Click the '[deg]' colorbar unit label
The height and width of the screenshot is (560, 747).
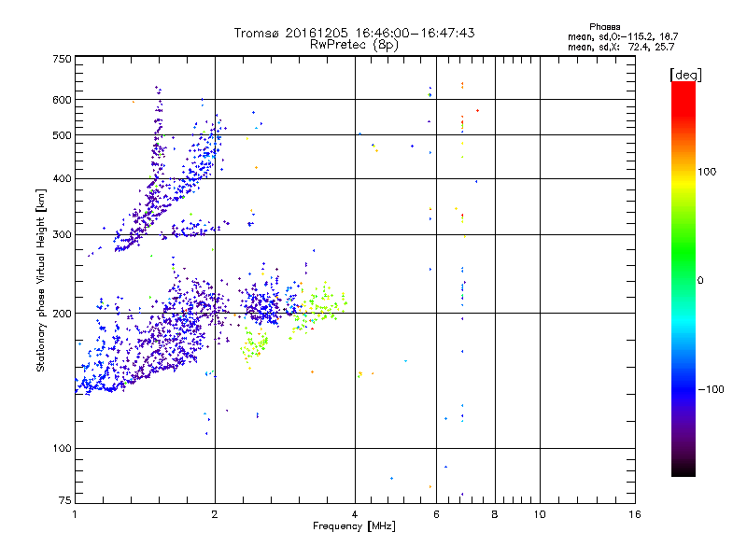(685, 75)
